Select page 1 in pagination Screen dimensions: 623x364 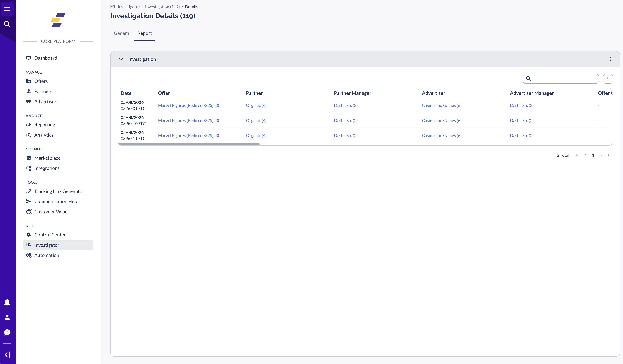(x=593, y=155)
